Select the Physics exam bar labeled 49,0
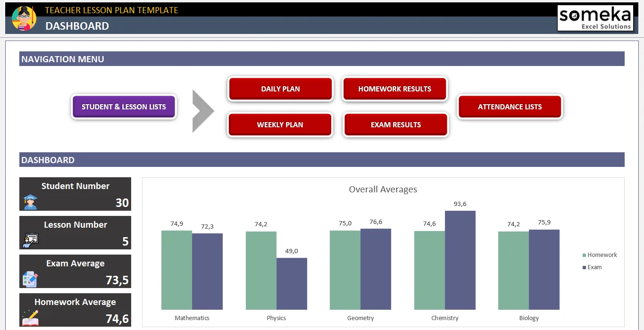 click(292, 284)
